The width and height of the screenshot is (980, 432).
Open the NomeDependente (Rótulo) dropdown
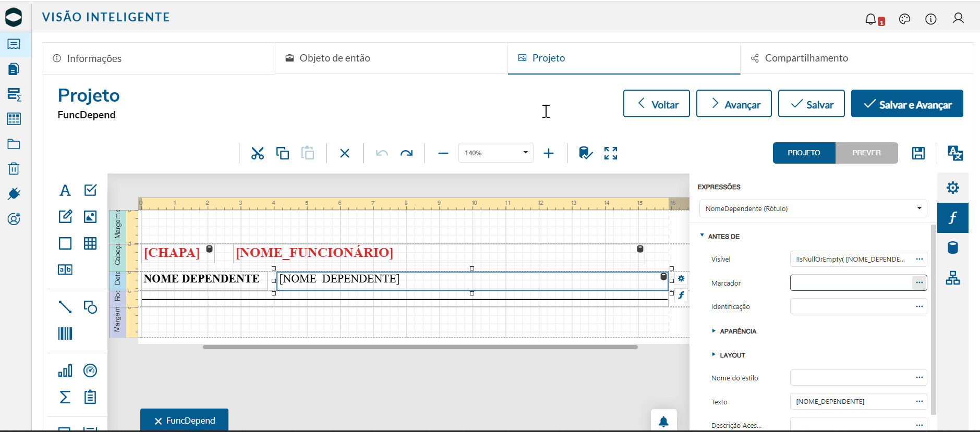[813, 208]
